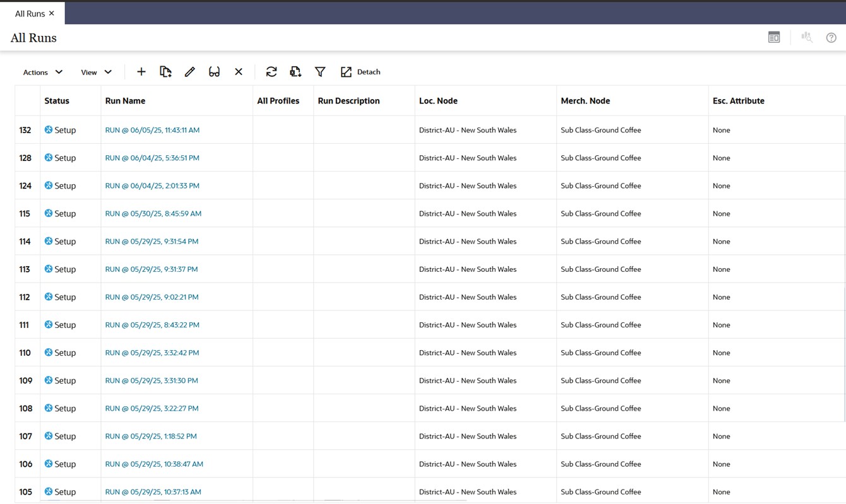Click the Duplicate run icon in the toolbar
Screen dimensions: 846x504
165,72
